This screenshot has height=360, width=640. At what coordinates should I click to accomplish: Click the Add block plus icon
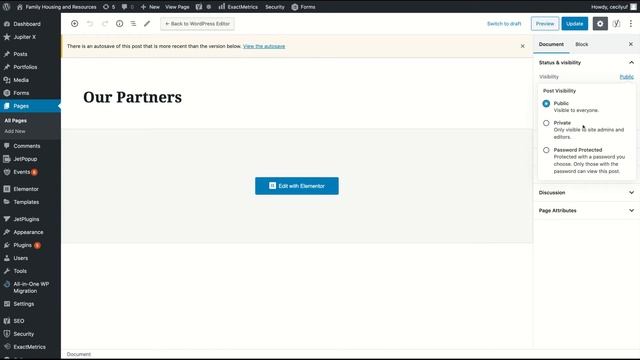click(x=74, y=24)
